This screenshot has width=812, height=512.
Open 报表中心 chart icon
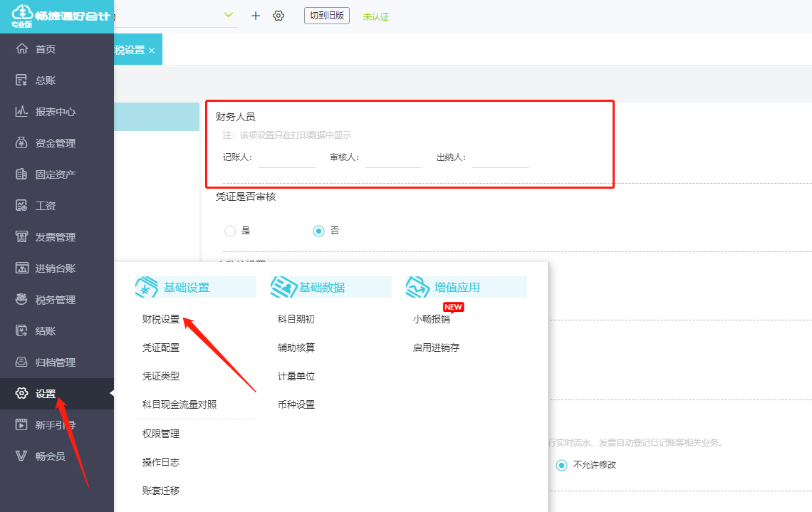coord(22,111)
